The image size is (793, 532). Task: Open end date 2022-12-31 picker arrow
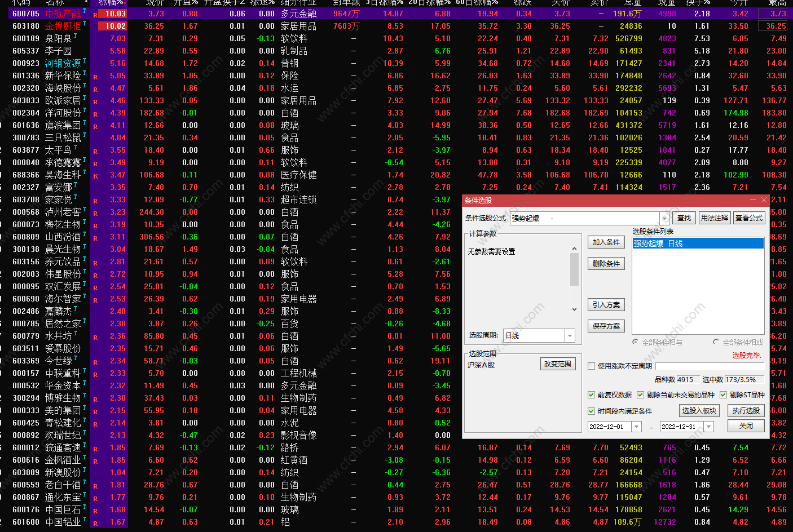709,427
